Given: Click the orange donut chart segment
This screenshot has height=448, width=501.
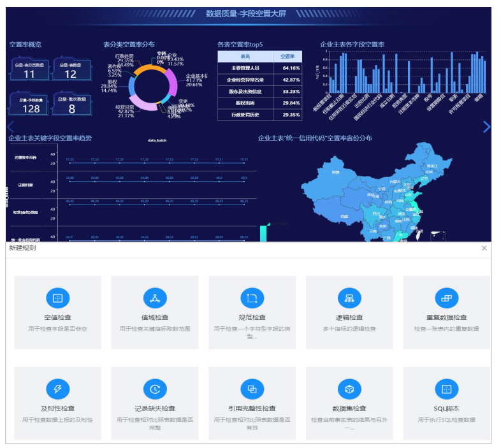Looking at the screenshot, I should pos(150,69).
